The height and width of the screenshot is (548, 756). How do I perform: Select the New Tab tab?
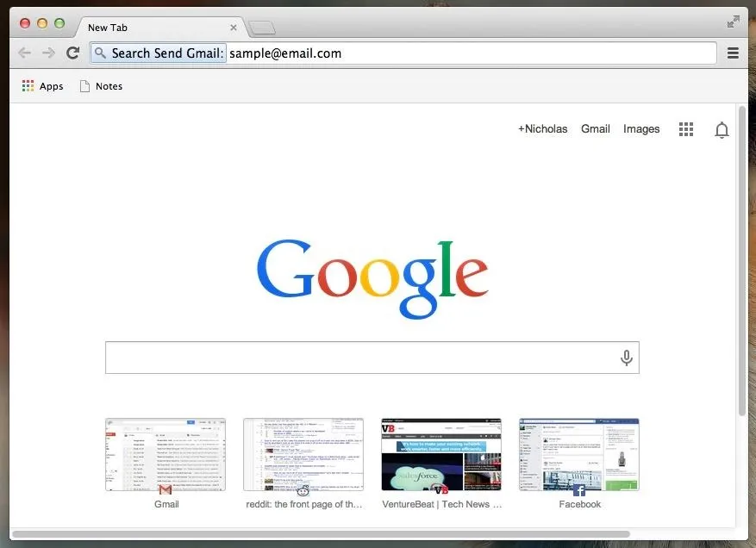[159, 28]
